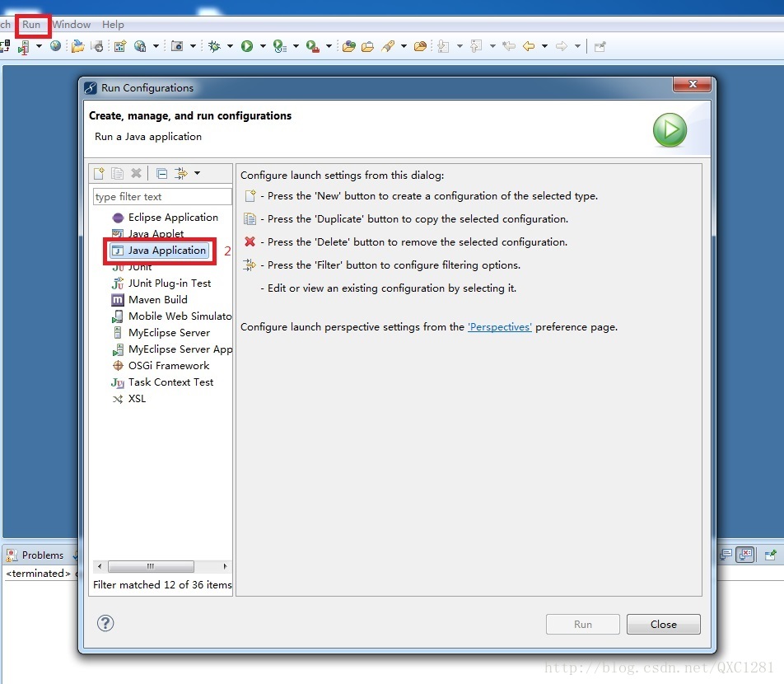Click New launch configuration icon in dialog
784x684 pixels.
99,173
